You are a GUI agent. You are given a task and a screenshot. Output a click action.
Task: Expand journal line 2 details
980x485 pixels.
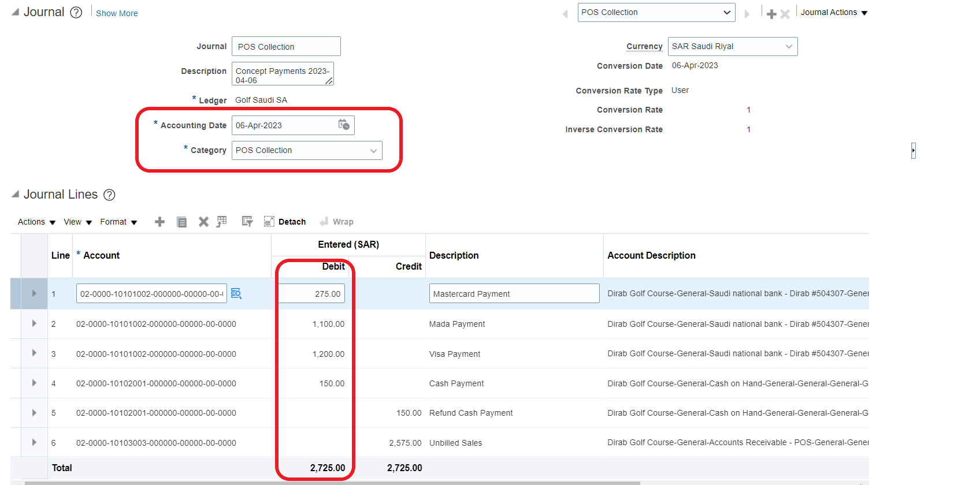[34, 324]
